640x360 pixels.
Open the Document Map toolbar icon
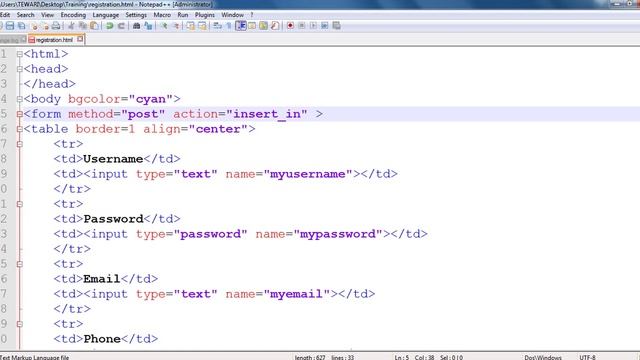pyautogui.click(x=263, y=26)
